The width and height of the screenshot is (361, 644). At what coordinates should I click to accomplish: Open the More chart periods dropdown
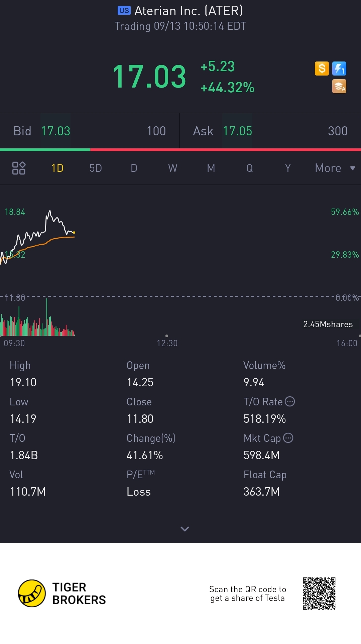click(x=335, y=168)
